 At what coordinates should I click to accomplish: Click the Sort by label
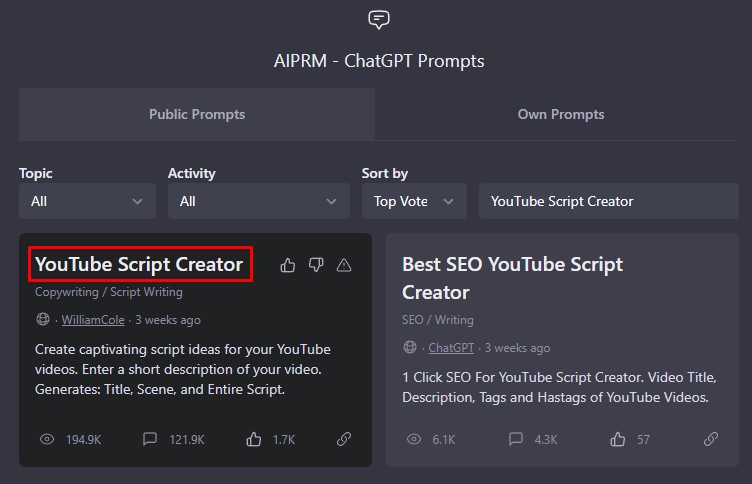pos(385,173)
